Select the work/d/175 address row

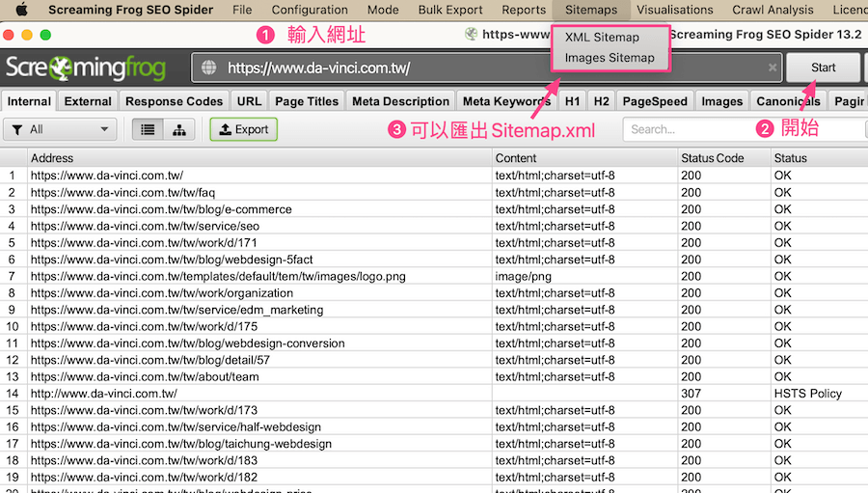(434, 326)
